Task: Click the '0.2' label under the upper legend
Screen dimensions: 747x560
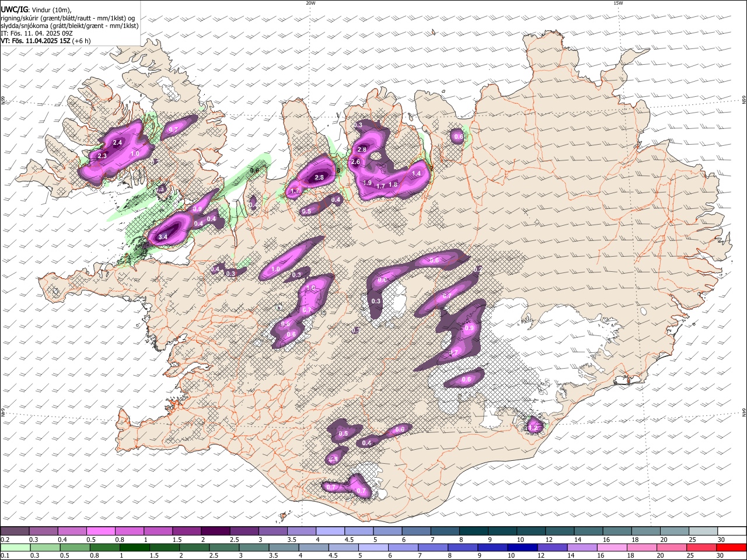Action: pos(5,540)
